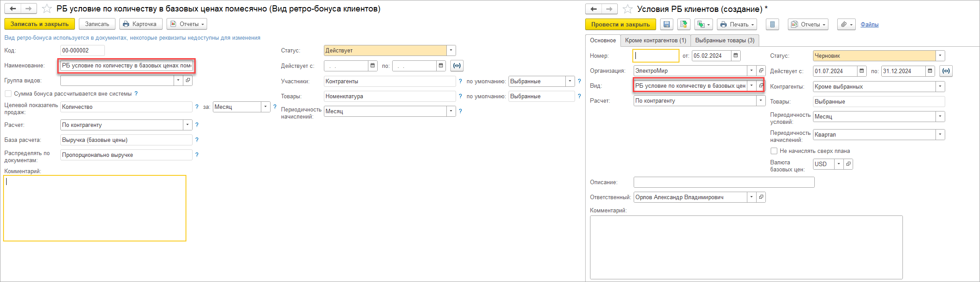
Task: Click the create-based-on icon dropdown
Action: 703,25
